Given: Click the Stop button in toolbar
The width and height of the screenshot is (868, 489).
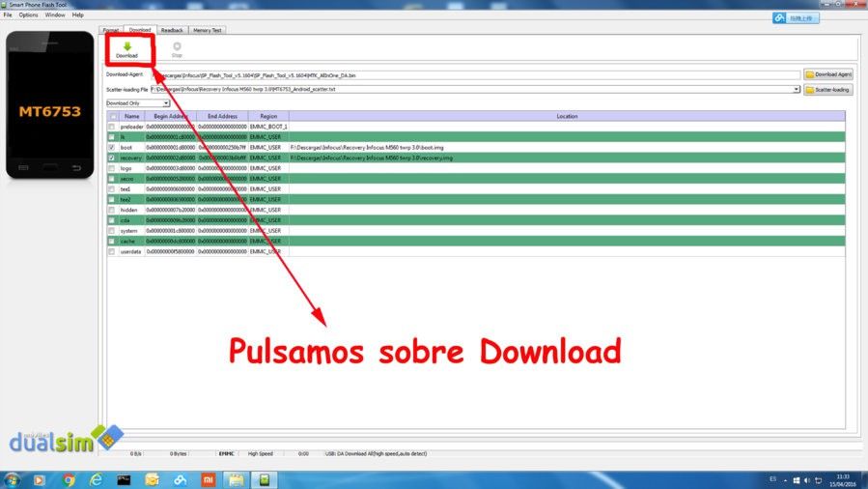Looking at the screenshot, I should [177, 50].
